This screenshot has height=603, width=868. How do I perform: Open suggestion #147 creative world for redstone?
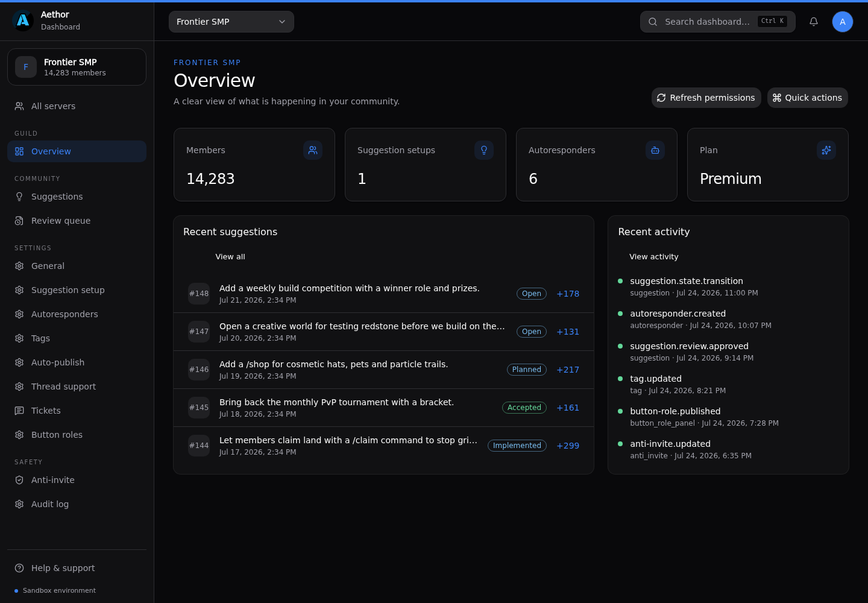[383, 332]
